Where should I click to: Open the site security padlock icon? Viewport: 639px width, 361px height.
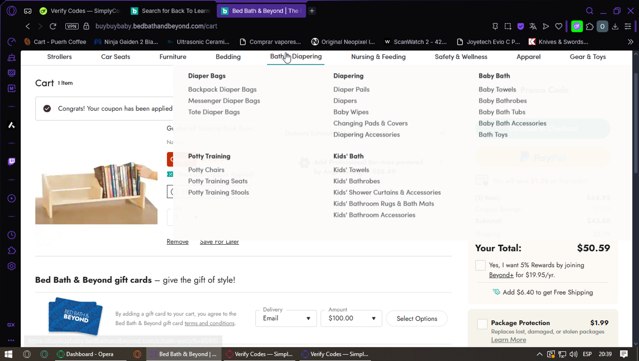coord(86,26)
